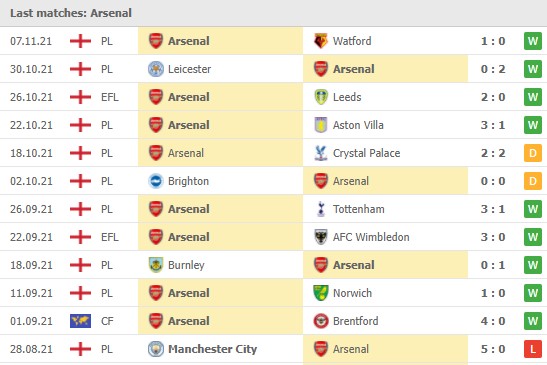Select the green W badge for Watford match

pyautogui.click(x=533, y=41)
